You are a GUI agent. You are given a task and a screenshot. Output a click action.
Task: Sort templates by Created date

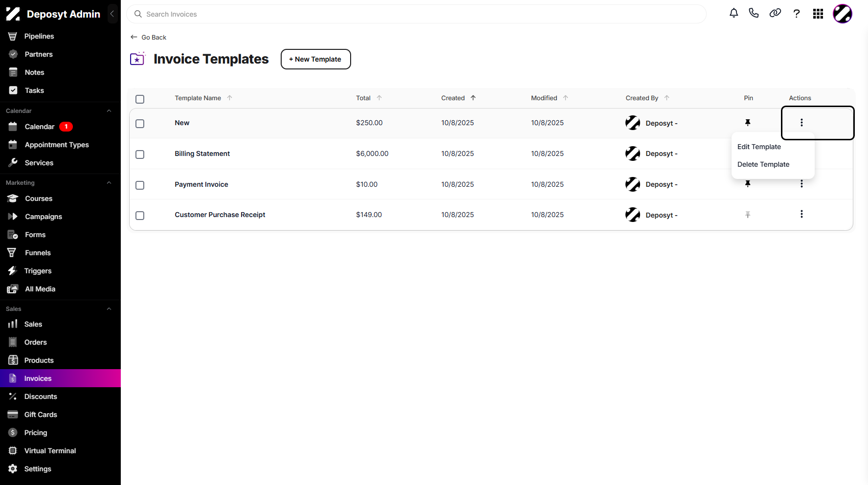click(x=459, y=98)
